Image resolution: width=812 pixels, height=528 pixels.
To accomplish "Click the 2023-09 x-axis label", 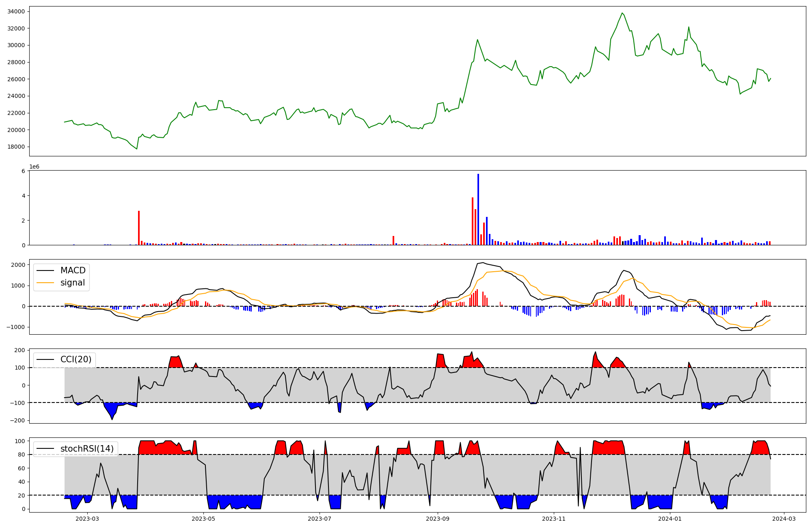I will pos(438,519).
